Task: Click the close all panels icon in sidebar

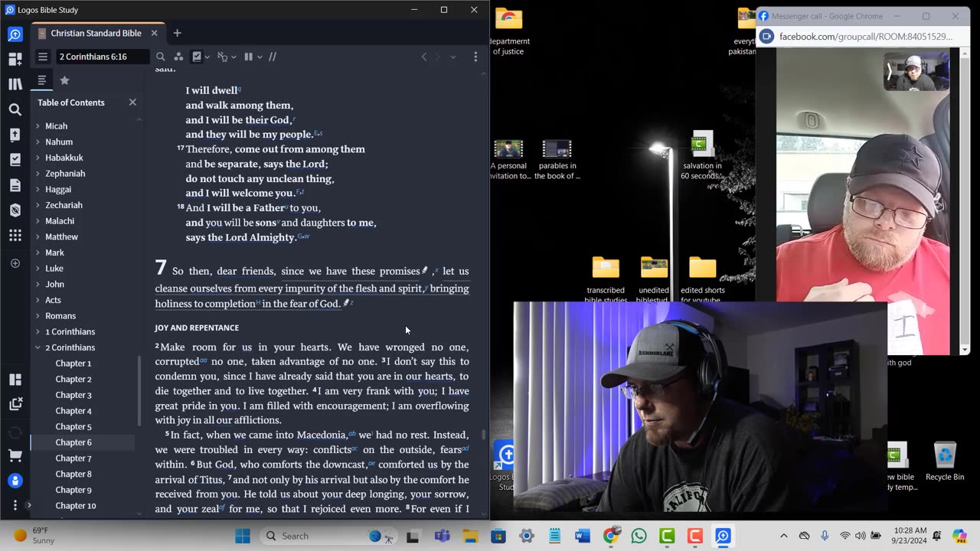Action: [15, 404]
